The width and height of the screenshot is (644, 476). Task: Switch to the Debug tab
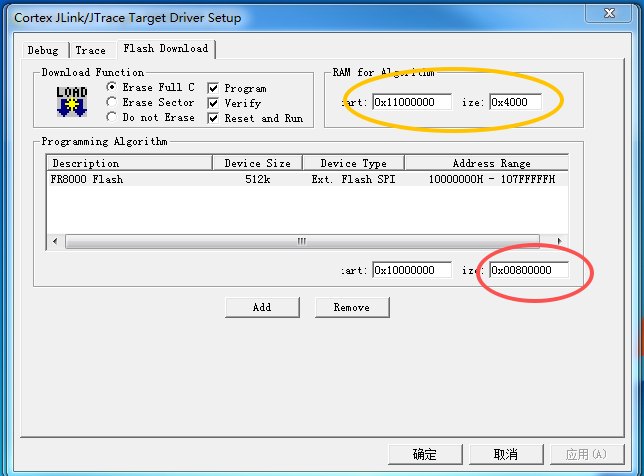coord(43,50)
